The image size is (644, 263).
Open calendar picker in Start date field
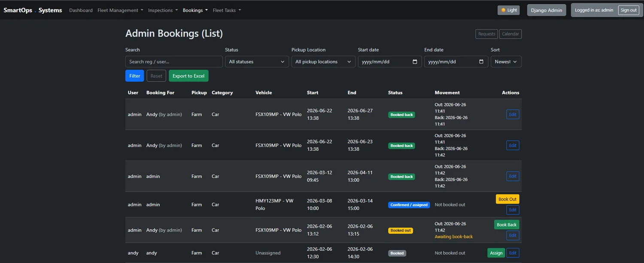click(x=415, y=62)
